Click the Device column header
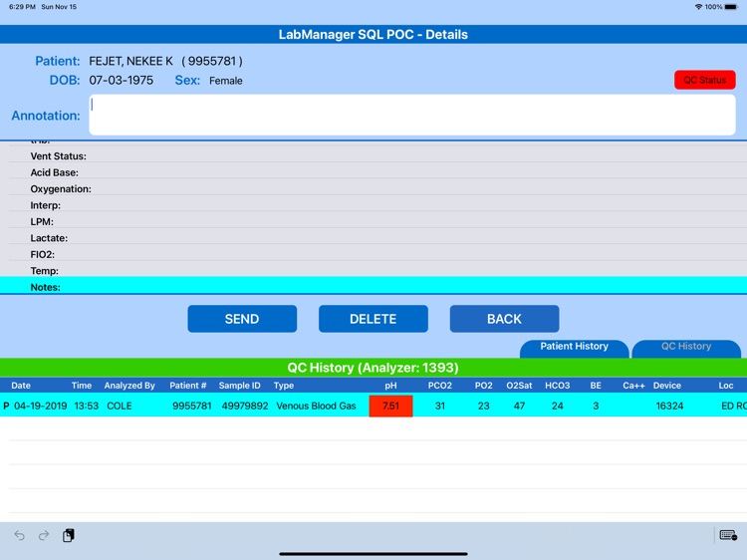Image resolution: width=747 pixels, height=560 pixels. coord(667,386)
